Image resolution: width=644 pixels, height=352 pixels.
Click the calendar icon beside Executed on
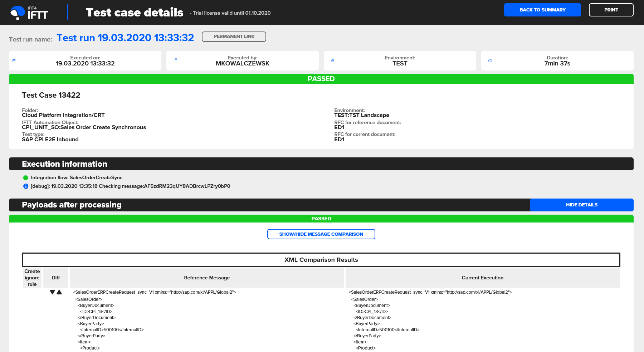(14, 61)
